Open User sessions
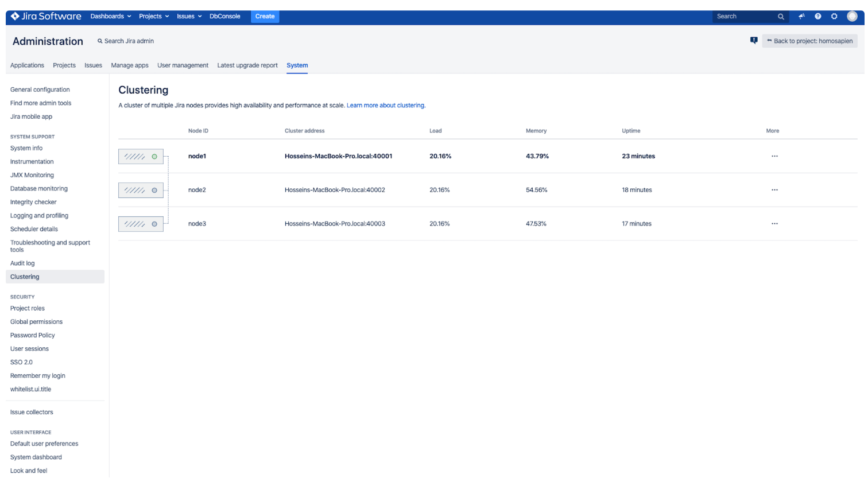Screen dimensions: 868x497 [29, 349]
